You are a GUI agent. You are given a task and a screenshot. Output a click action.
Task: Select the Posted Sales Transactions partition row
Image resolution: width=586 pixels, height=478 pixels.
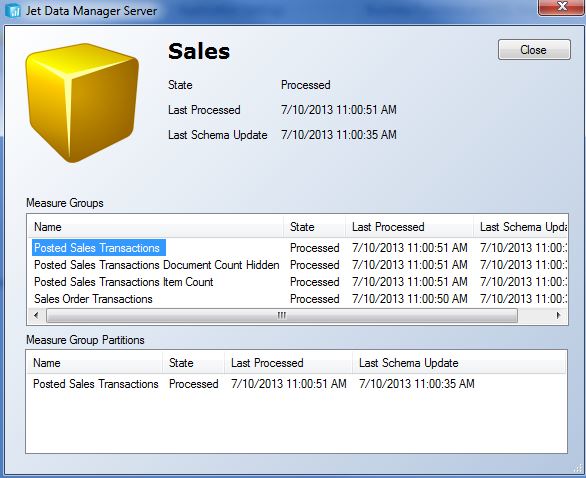(296, 384)
